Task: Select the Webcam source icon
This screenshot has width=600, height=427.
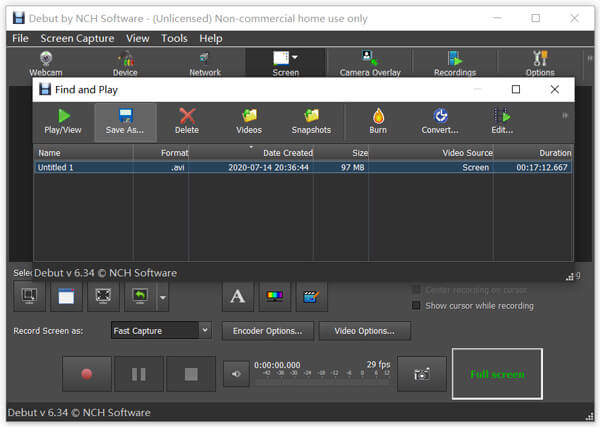Action: [46, 64]
